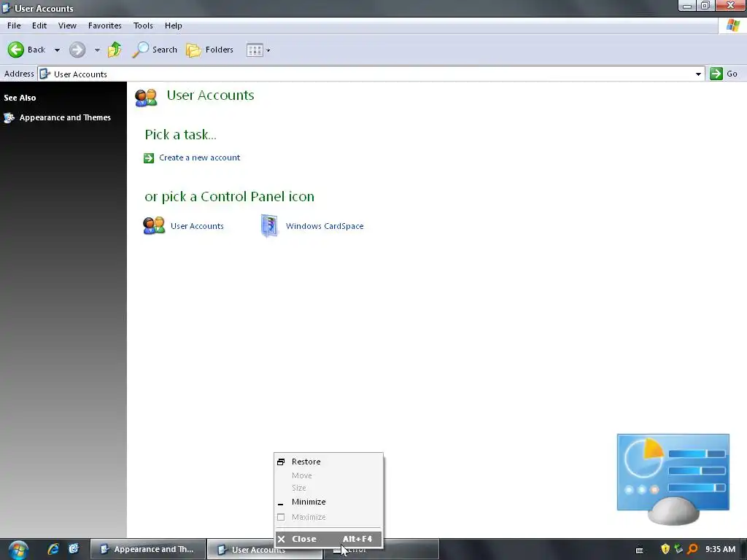Open the Favorites menu

[105, 26]
